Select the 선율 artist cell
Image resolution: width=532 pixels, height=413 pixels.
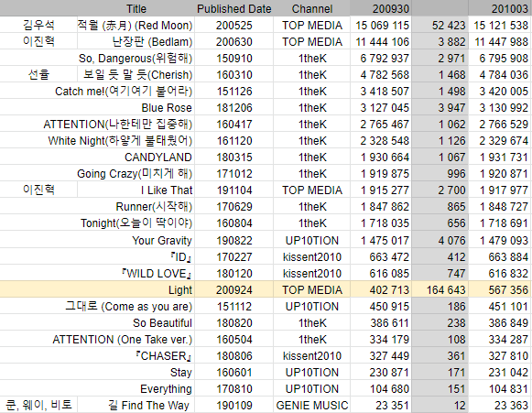pyautogui.click(x=38, y=74)
